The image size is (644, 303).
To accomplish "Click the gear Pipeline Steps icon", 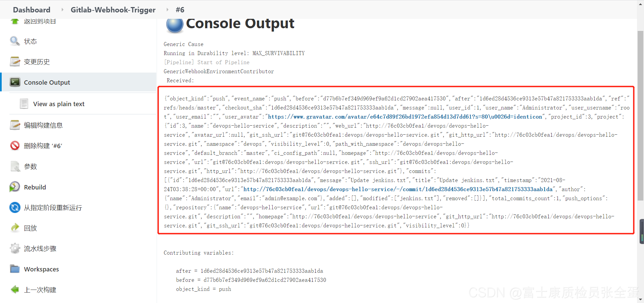I will pyautogui.click(x=15, y=249).
